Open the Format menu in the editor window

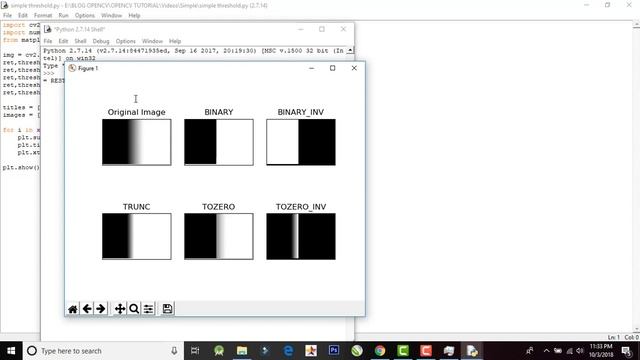[x=43, y=16]
